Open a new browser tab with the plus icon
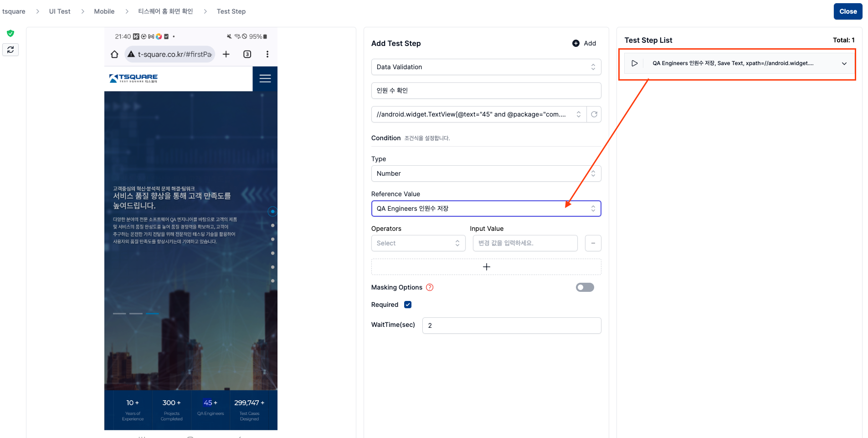868x438 pixels. (x=226, y=54)
